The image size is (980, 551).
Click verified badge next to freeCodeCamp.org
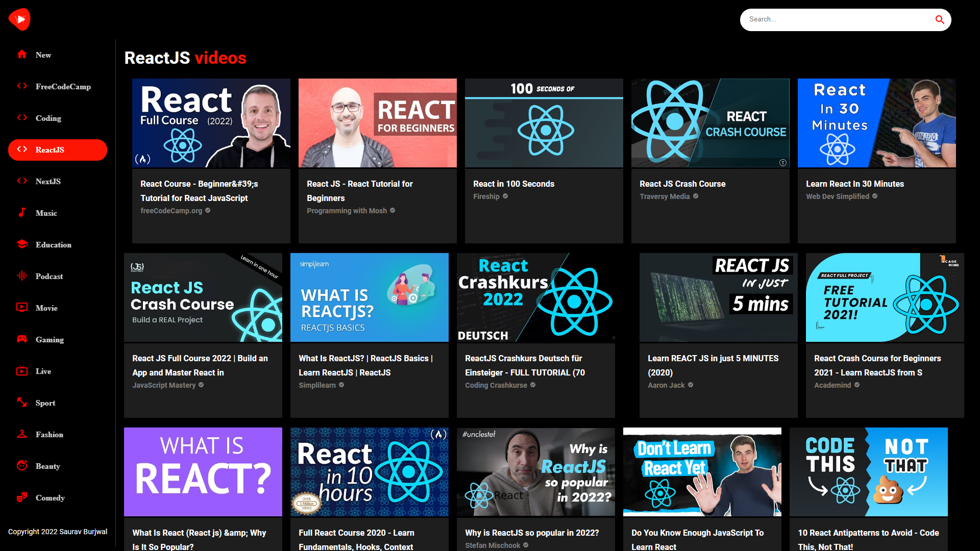208,211
